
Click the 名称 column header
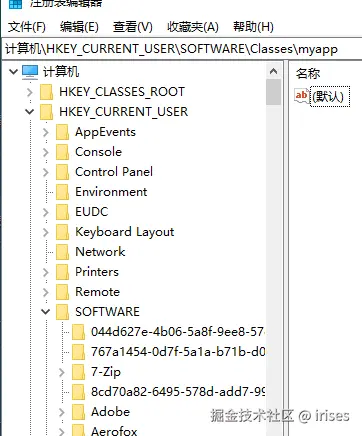[308, 73]
